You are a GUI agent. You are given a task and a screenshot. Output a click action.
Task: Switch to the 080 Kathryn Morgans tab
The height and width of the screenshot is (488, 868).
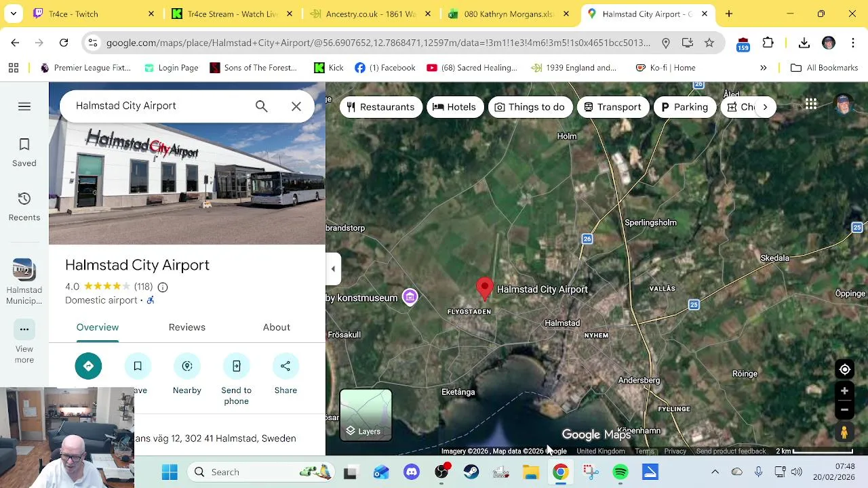509,14
